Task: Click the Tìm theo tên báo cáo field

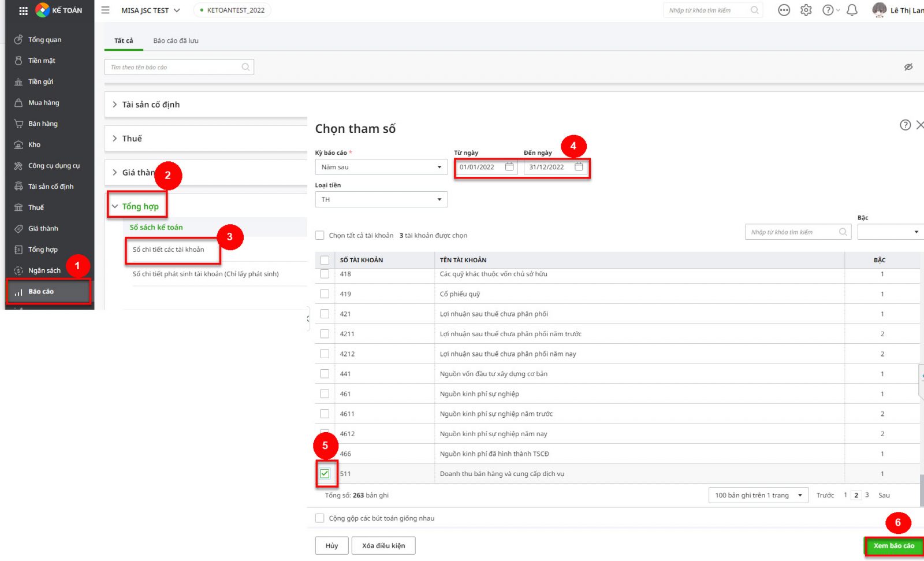Action: pyautogui.click(x=173, y=67)
